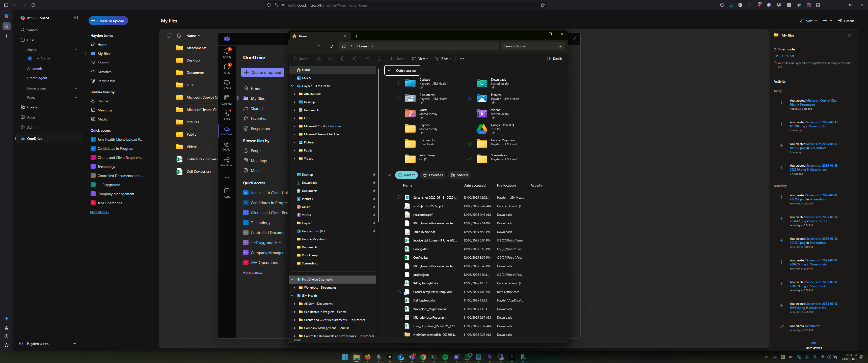The image size is (868, 363).
Task: Switch to the Recent tab
Action: (406, 175)
